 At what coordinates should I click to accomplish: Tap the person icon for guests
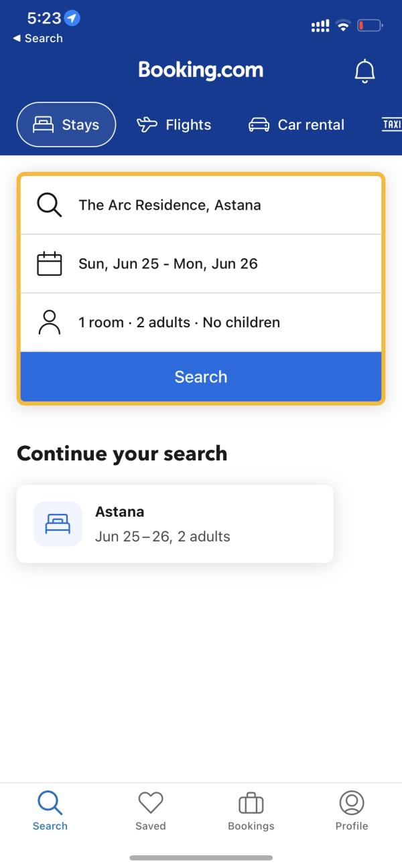coord(49,322)
